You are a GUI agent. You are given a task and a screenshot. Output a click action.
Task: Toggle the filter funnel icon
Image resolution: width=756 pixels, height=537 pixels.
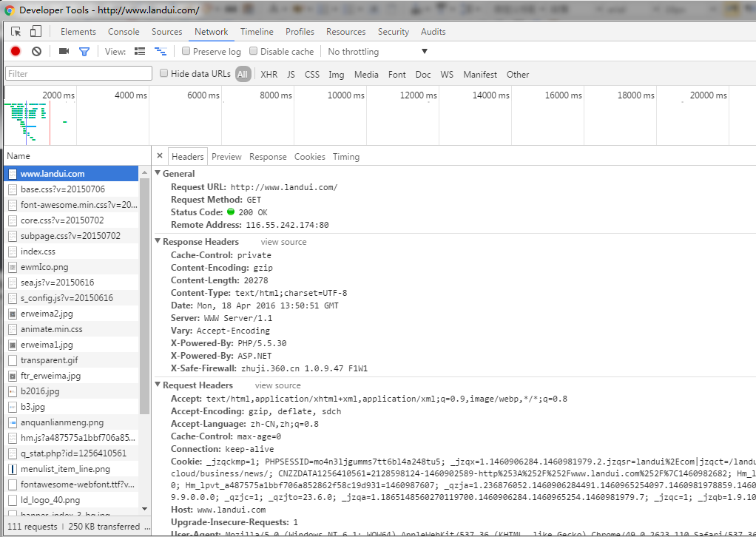click(84, 52)
